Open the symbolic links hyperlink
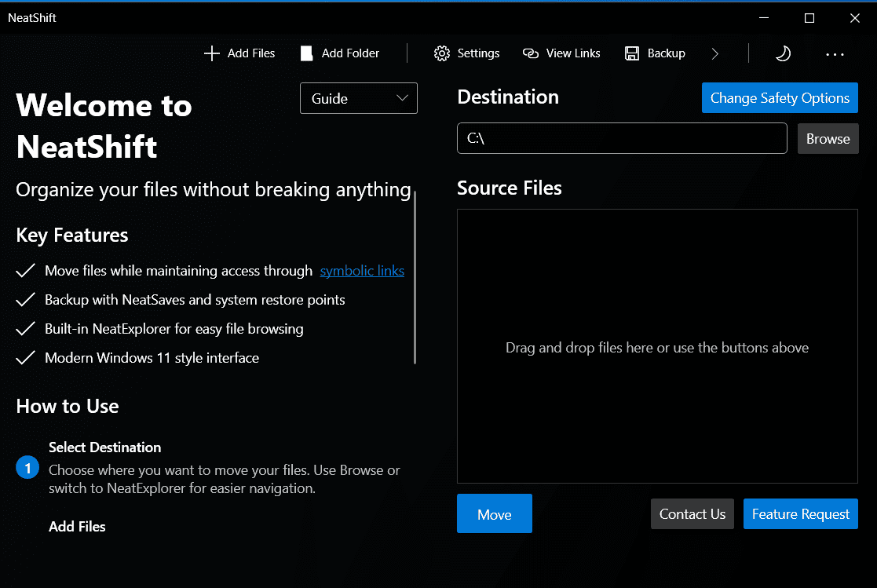Screen dimensions: 877x588 [362, 271]
